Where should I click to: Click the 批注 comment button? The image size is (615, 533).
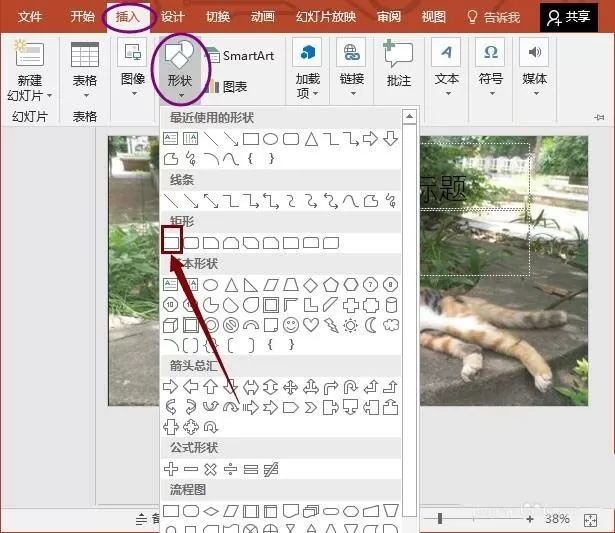click(x=398, y=64)
